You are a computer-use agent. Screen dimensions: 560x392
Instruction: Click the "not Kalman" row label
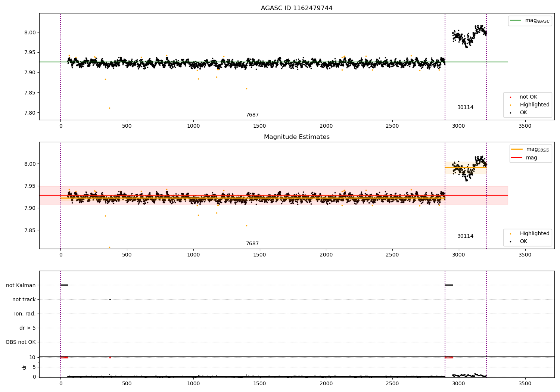[x=21, y=285]
